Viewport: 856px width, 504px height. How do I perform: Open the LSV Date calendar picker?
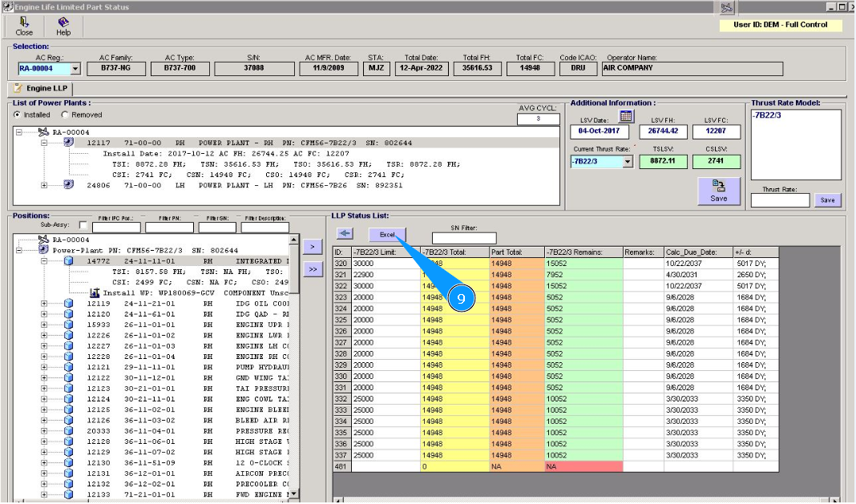click(627, 117)
